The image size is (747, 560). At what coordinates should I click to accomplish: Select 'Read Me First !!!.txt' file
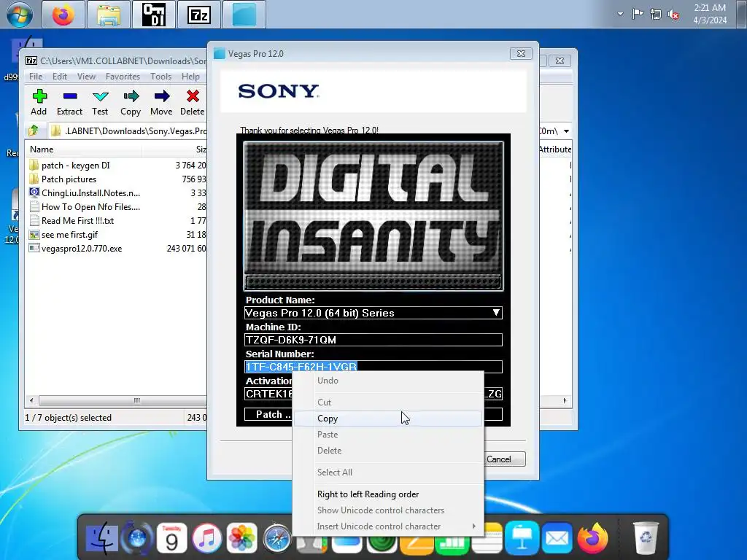77,220
